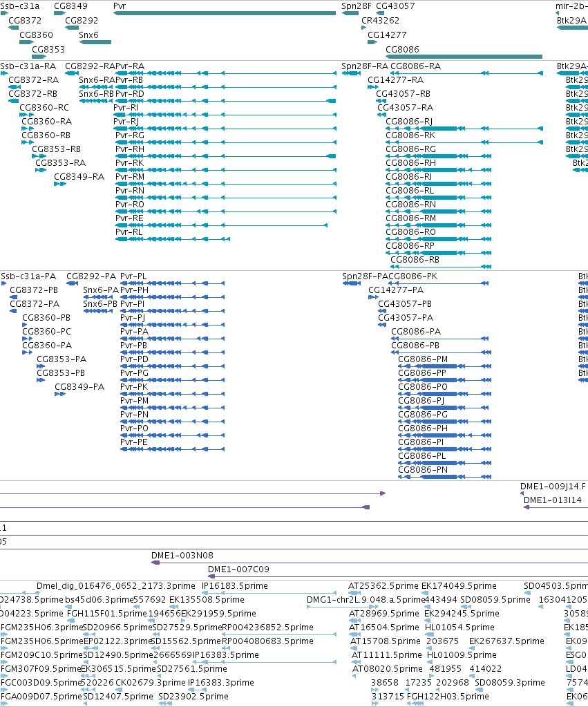Select EST label 'DMG1-chr2L.9.048.a.5prime'

click(x=366, y=600)
